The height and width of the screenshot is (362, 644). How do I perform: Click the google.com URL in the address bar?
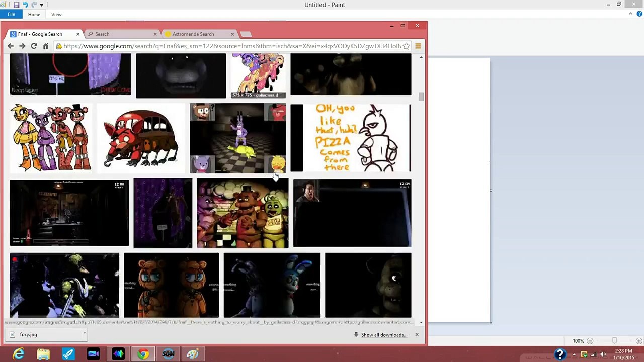(232, 46)
